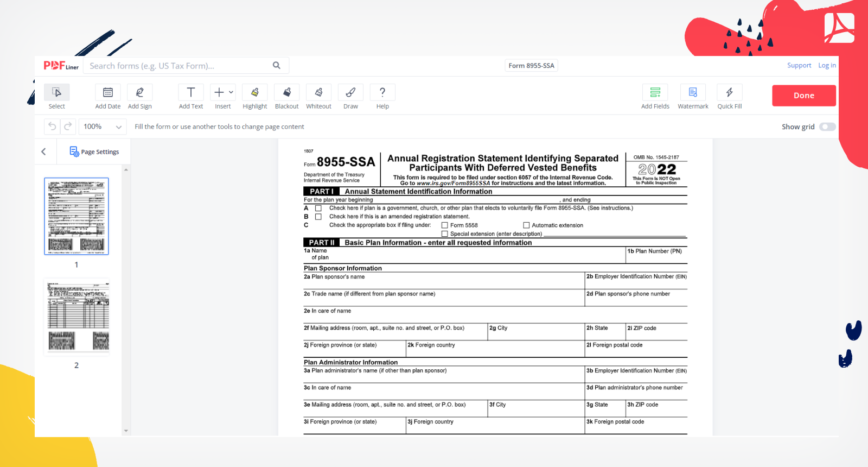Check box A for government plan
868x467 pixels.
click(318, 209)
